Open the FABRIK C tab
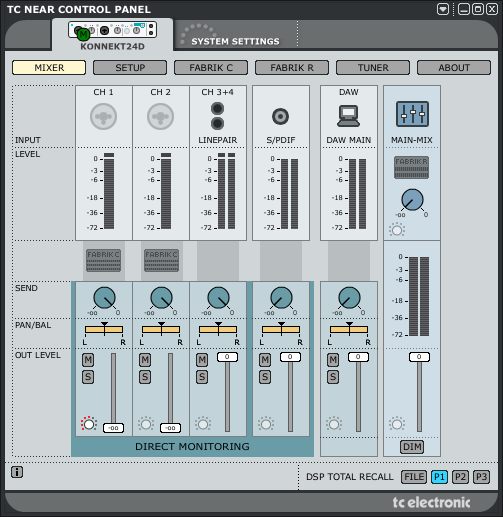 (x=211, y=68)
